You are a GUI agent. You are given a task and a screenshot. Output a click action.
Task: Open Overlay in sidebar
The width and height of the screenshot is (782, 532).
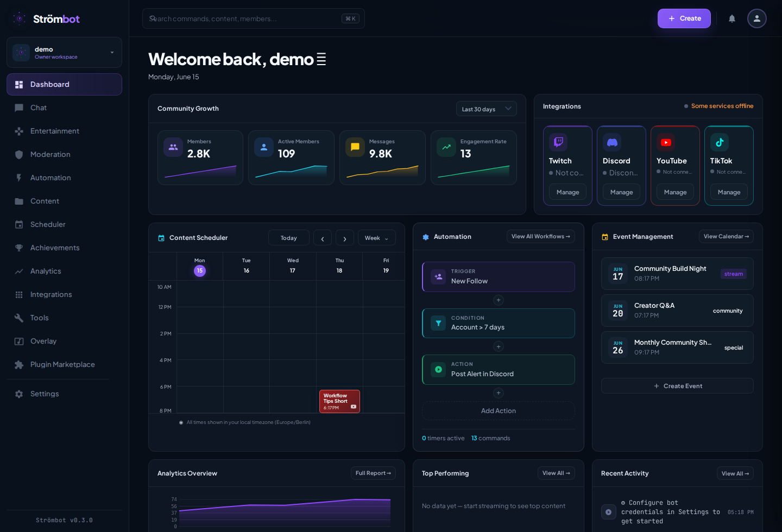(64, 341)
